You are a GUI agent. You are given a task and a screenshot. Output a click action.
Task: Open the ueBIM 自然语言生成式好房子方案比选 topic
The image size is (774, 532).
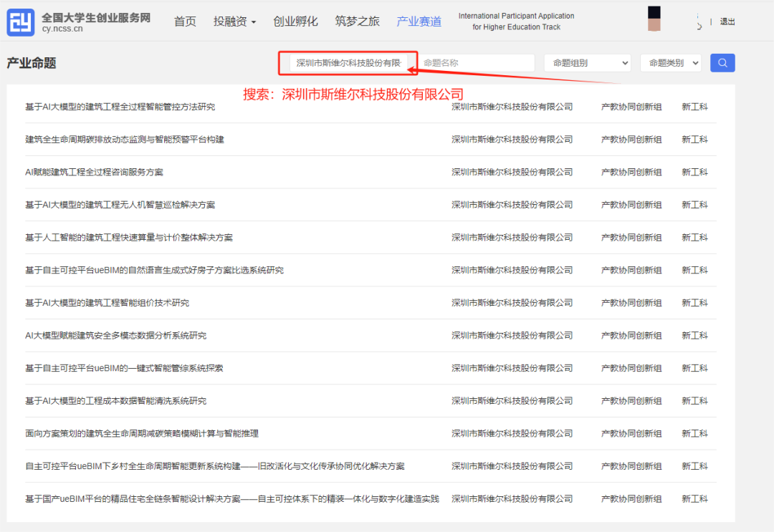tap(155, 270)
